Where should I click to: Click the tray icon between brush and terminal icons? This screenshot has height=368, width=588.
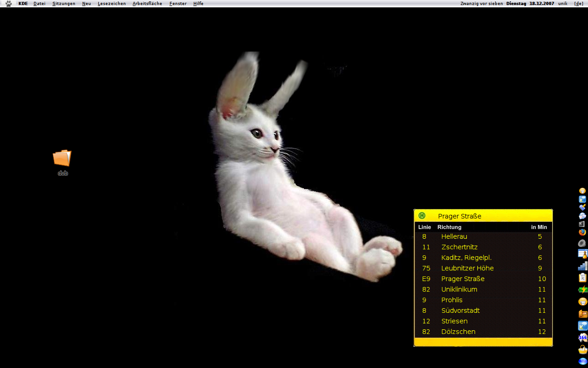point(582,216)
